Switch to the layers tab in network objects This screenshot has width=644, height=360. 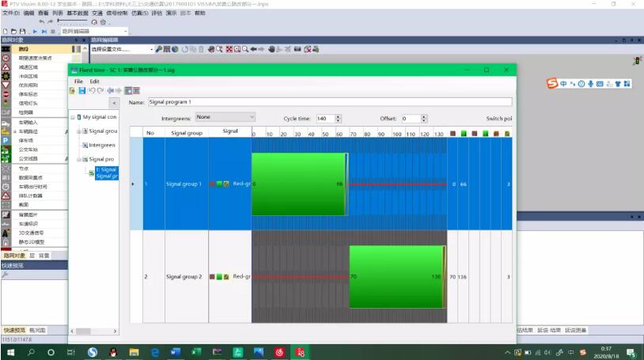pos(32,256)
